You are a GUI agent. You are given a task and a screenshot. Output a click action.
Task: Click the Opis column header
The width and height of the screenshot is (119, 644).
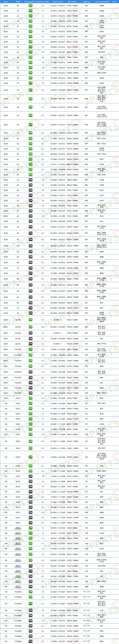(x=114, y=2)
